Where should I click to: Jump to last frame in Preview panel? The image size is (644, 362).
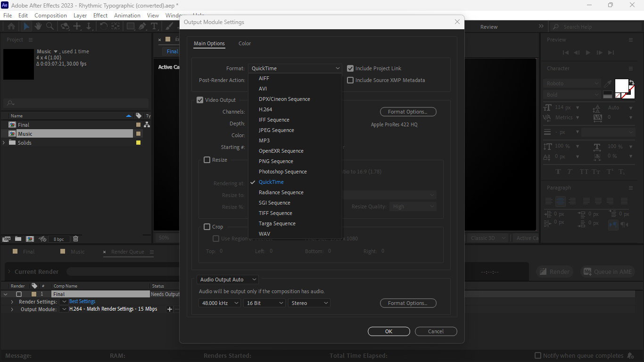pyautogui.click(x=611, y=53)
